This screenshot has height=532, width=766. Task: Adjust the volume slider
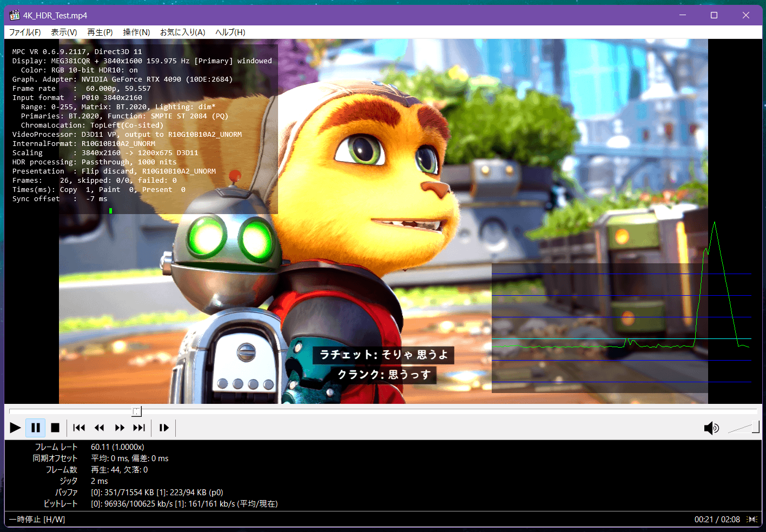pyautogui.click(x=744, y=428)
